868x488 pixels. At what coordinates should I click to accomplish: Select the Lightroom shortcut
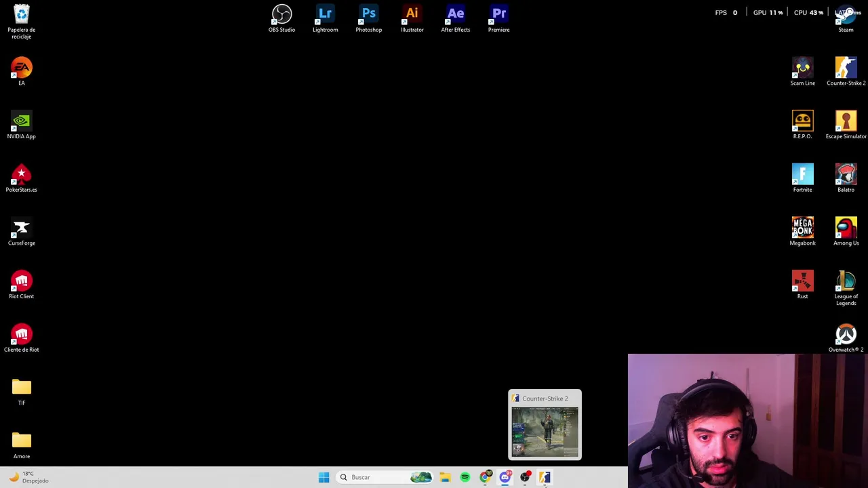[325, 18]
